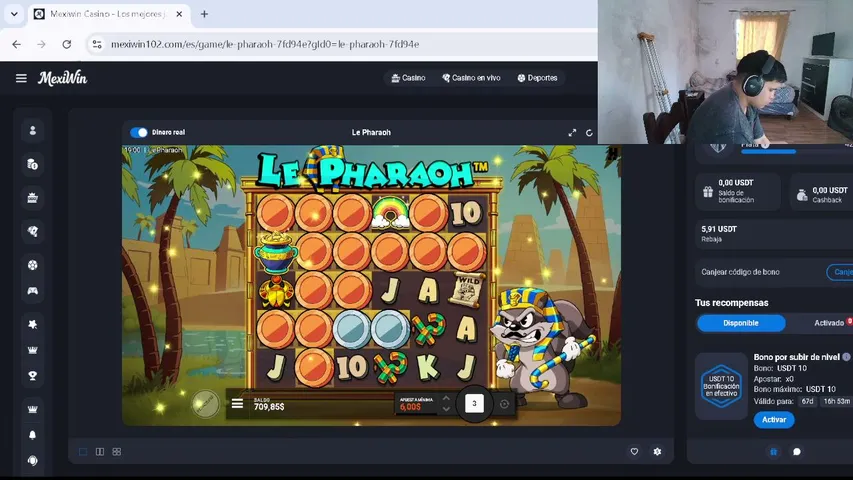Open coins stack icon in sidebar
853x480 pixels.
coord(33,164)
